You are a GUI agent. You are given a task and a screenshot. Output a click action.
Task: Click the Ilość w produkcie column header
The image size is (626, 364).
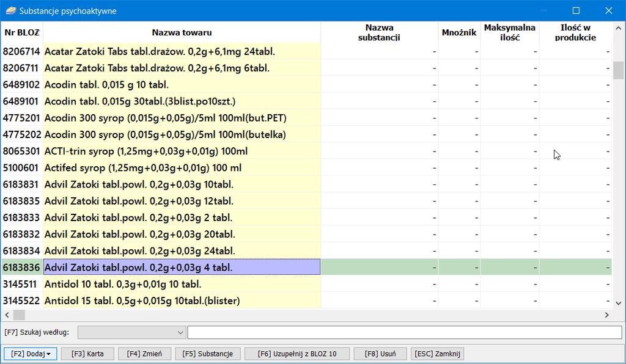(576, 33)
